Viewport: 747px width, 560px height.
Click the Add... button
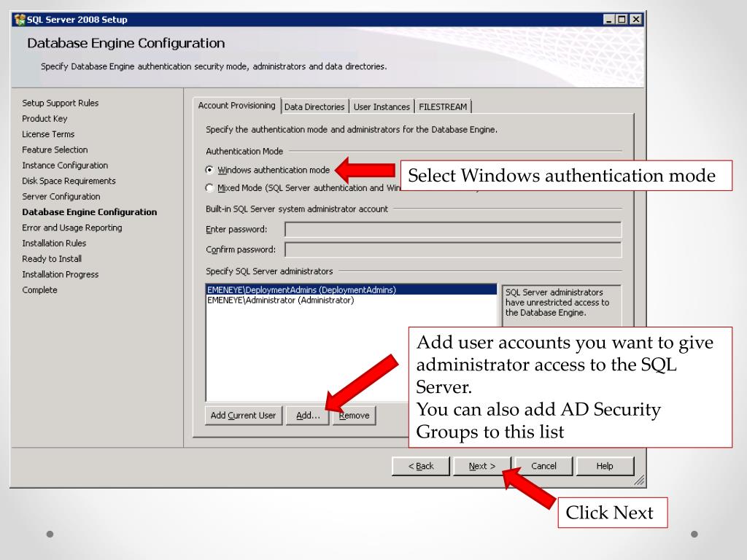(x=308, y=415)
